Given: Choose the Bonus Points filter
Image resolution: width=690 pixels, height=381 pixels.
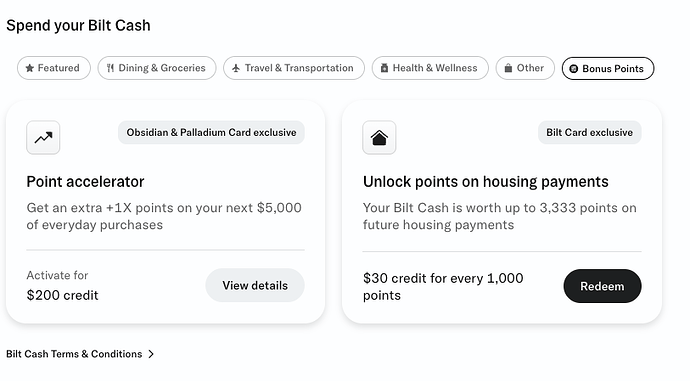Looking at the screenshot, I should 608,69.
